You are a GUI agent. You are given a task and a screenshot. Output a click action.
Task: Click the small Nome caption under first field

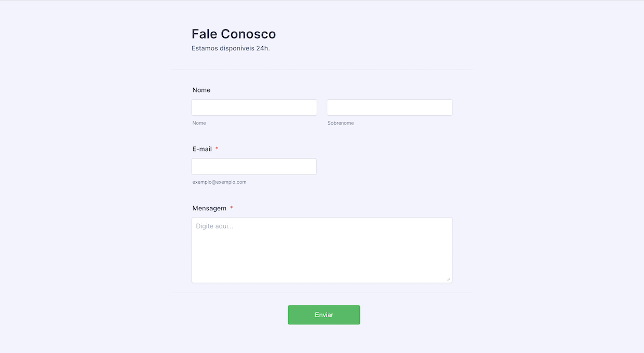199,123
